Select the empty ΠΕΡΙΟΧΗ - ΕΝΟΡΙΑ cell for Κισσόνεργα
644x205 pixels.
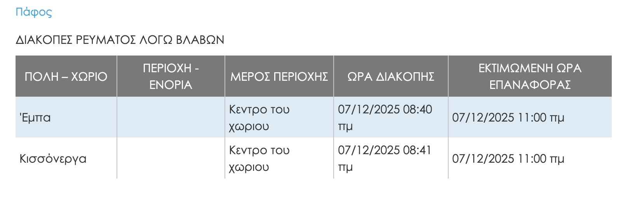(x=171, y=159)
